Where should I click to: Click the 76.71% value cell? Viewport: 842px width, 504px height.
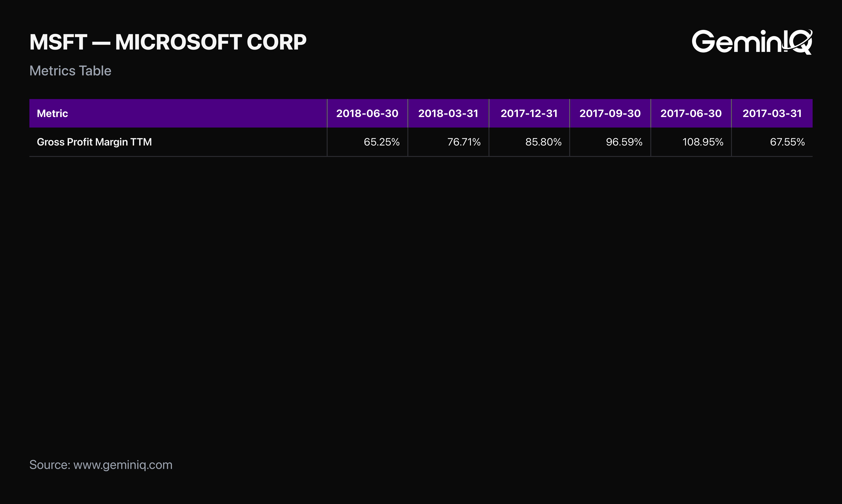(x=448, y=142)
